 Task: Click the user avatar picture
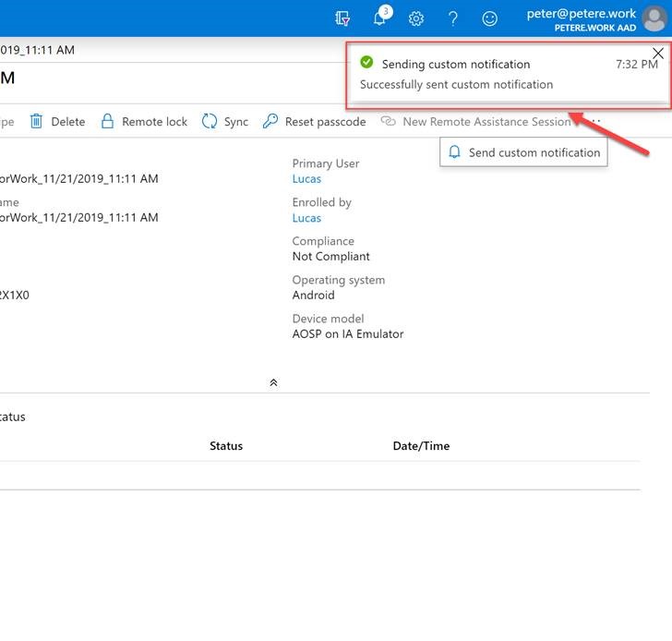pyautogui.click(x=652, y=18)
